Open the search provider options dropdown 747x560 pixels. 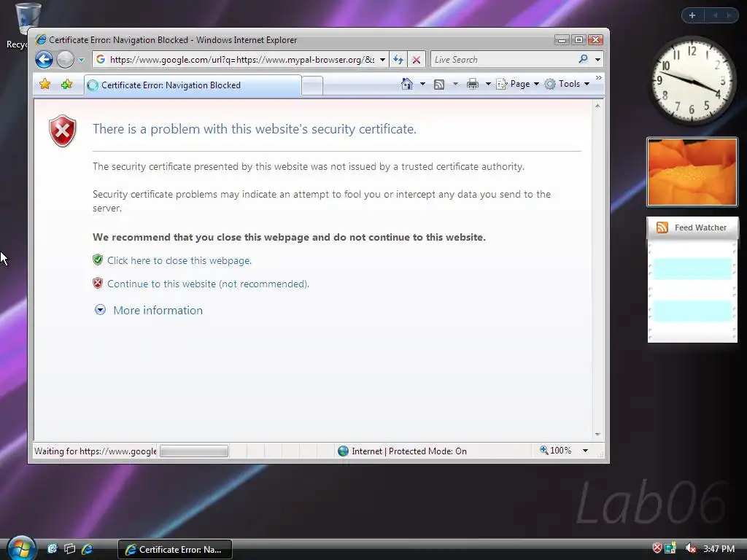pyautogui.click(x=597, y=60)
